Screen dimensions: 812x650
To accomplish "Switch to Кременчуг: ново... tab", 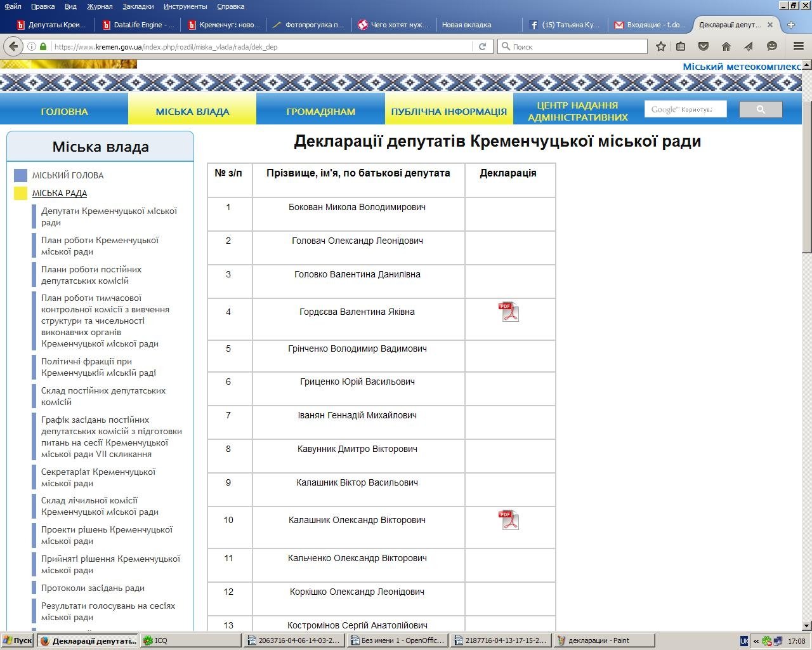I will [223, 25].
